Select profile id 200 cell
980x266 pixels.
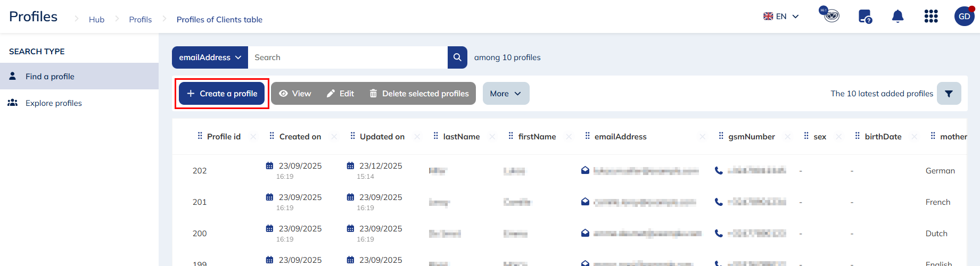[200, 234]
